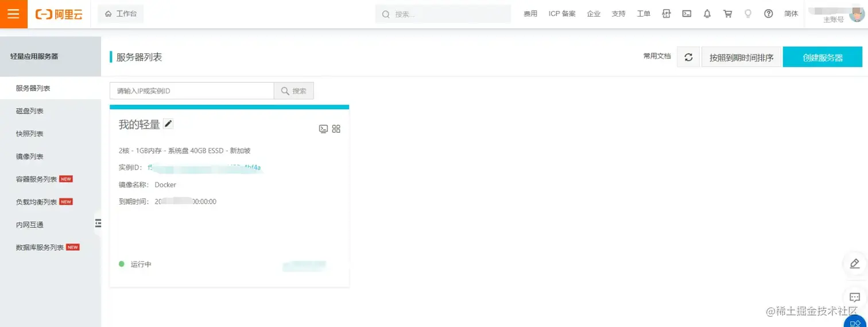Click the 轻量应用服务器 sidebar heading
Image resolution: width=868 pixels, height=327 pixels.
(x=34, y=56)
